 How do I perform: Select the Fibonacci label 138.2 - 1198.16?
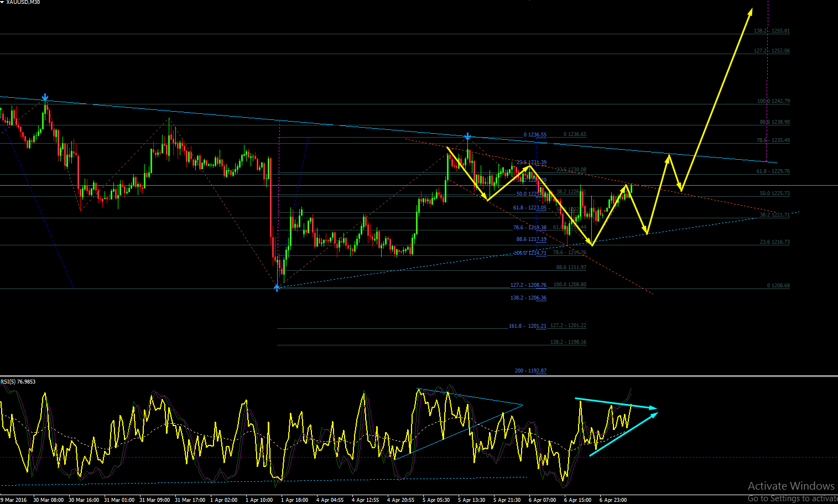(x=568, y=342)
